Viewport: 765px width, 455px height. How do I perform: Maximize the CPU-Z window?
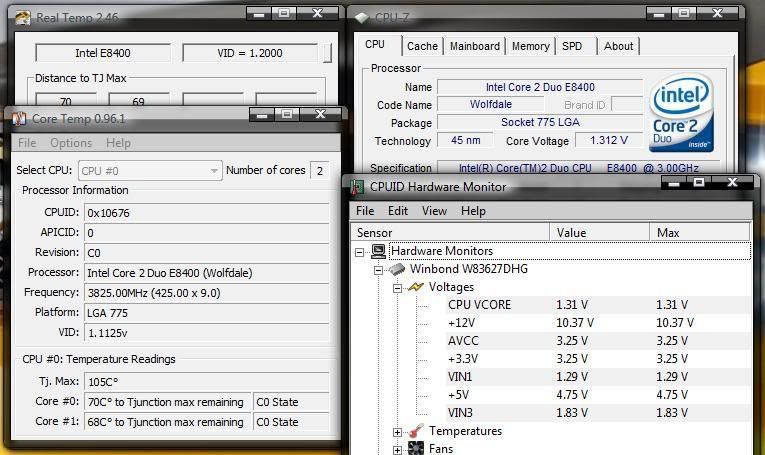point(684,13)
